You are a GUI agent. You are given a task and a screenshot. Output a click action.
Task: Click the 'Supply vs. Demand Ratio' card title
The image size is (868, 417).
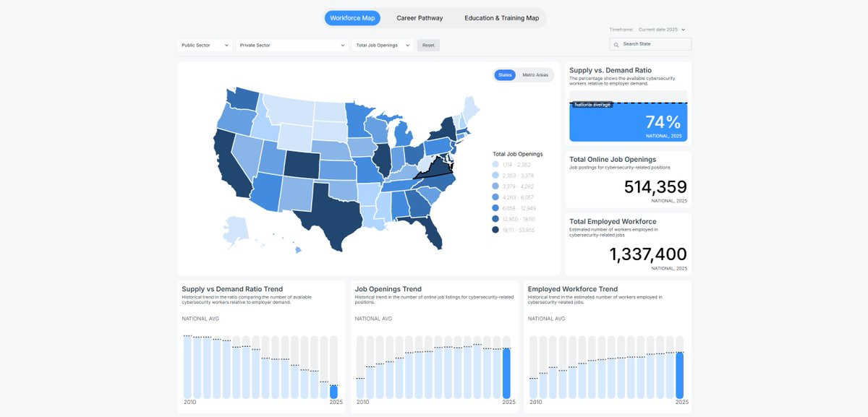[610, 71]
